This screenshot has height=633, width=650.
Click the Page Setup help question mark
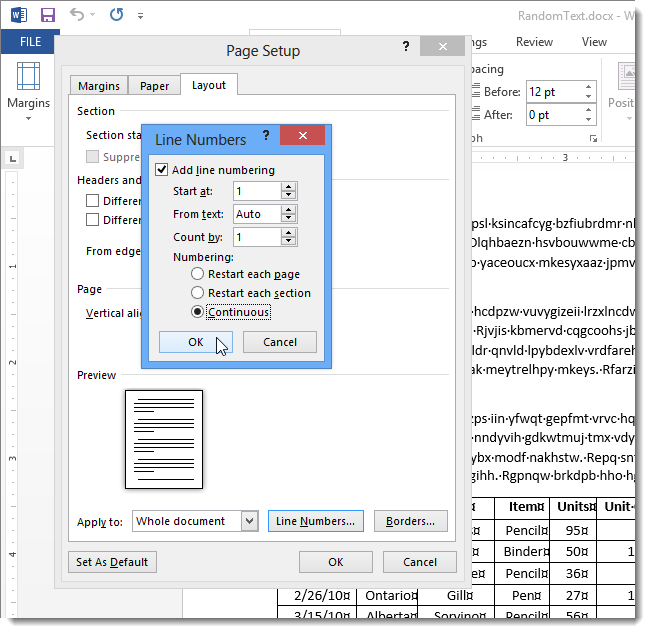(x=406, y=46)
